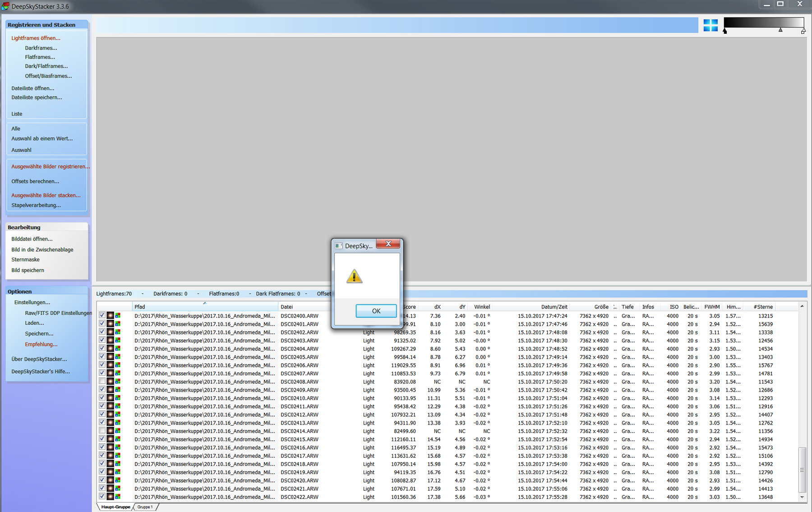Open Raw/FITS DDP Einstellungen
Screen dimensions: 812x512
click(58, 313)
